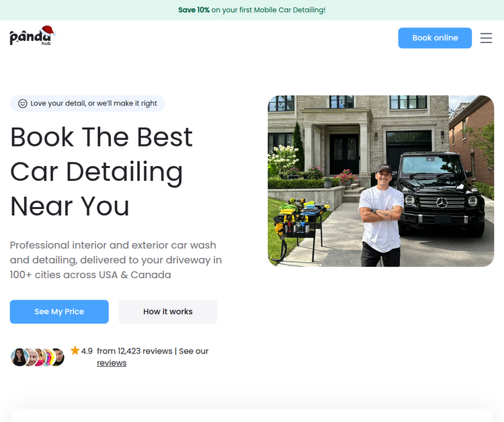This screenshot has height=422, width=504.
Task: Click the last reviewer avatar on right
Action: 58,357
